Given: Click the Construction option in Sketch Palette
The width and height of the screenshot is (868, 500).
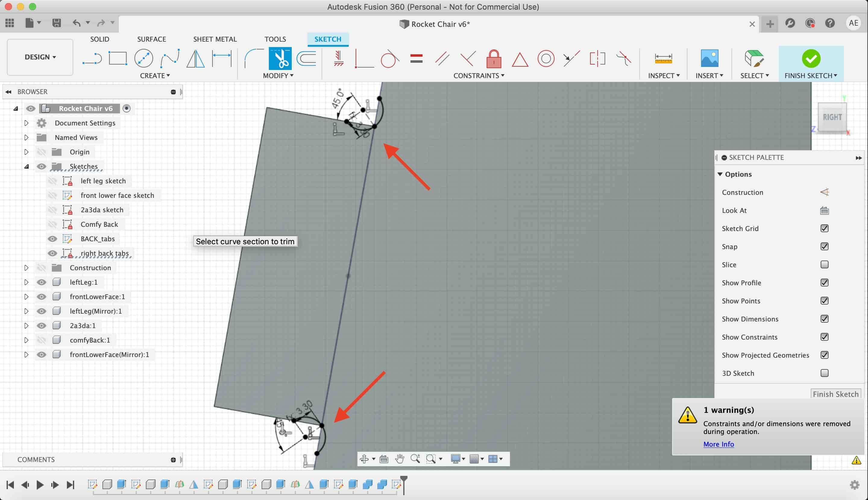Looking at the screenshot, I should (824, 192).
